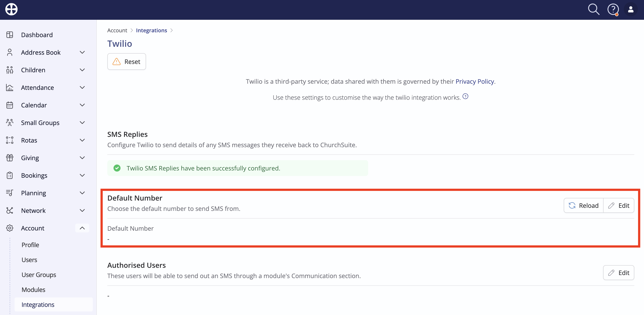This screenshot has width=644, height=315.
Task: Edit the Default Number setting
Action: (619, 205)
